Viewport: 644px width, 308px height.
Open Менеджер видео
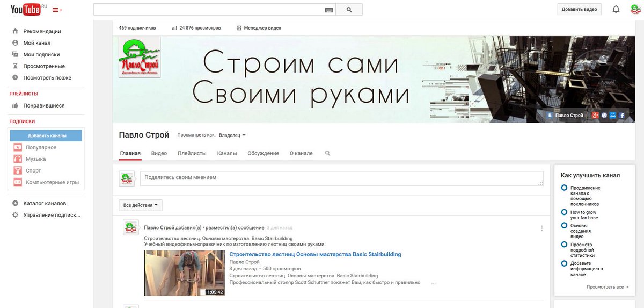pyautogui.click(x=259, y=28)
